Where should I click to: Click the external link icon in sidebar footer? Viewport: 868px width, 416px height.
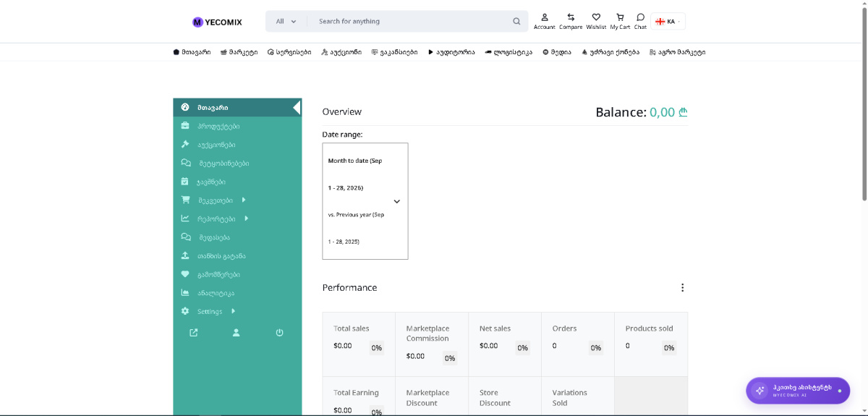pyautogui.click(x=194, y=333)
